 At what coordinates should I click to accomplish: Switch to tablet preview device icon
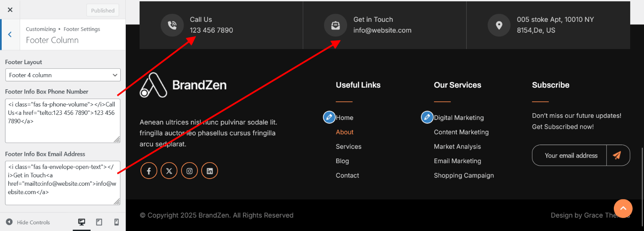coord(99,222)
